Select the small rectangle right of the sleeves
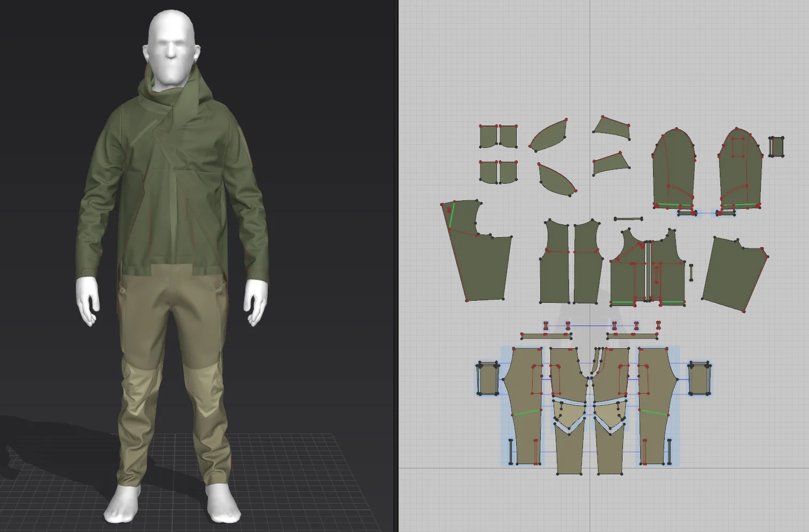Image resolution: width=809 pixels, height=532 pixels. [776, 146]
